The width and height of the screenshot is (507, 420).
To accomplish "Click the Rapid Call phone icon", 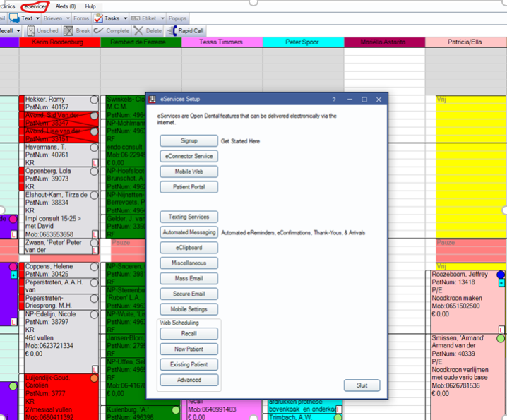I will tap(172, 31).
